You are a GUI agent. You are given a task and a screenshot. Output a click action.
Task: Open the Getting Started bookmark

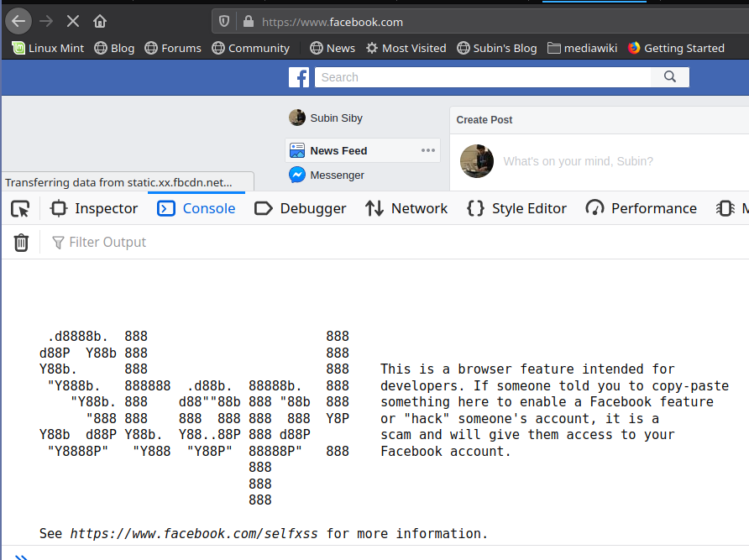click(676, 48)
